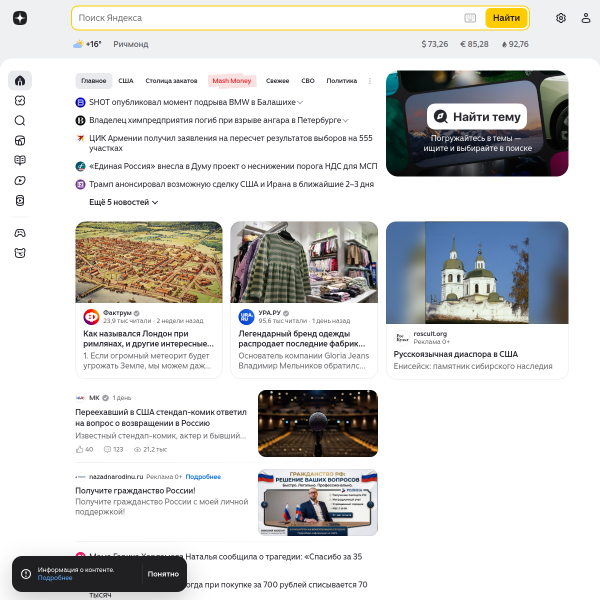Click the SHOT source icon
Screen dimensions: 600x600
80,102
